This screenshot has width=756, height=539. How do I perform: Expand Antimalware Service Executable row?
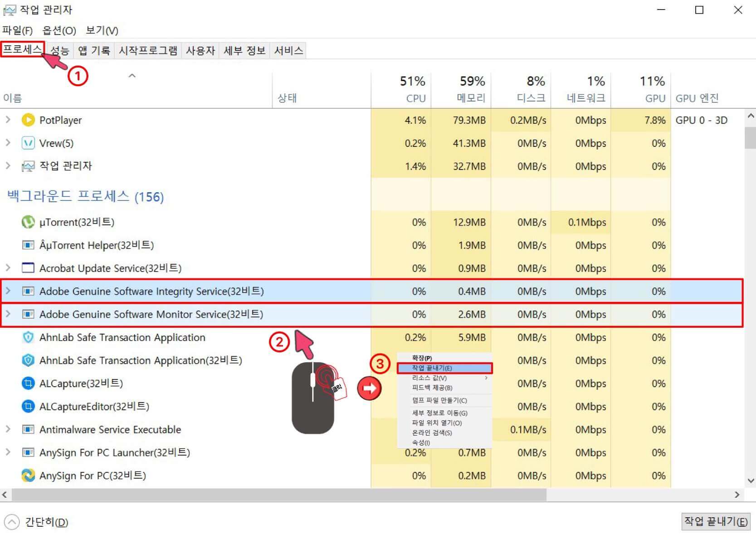pos(8,429)
